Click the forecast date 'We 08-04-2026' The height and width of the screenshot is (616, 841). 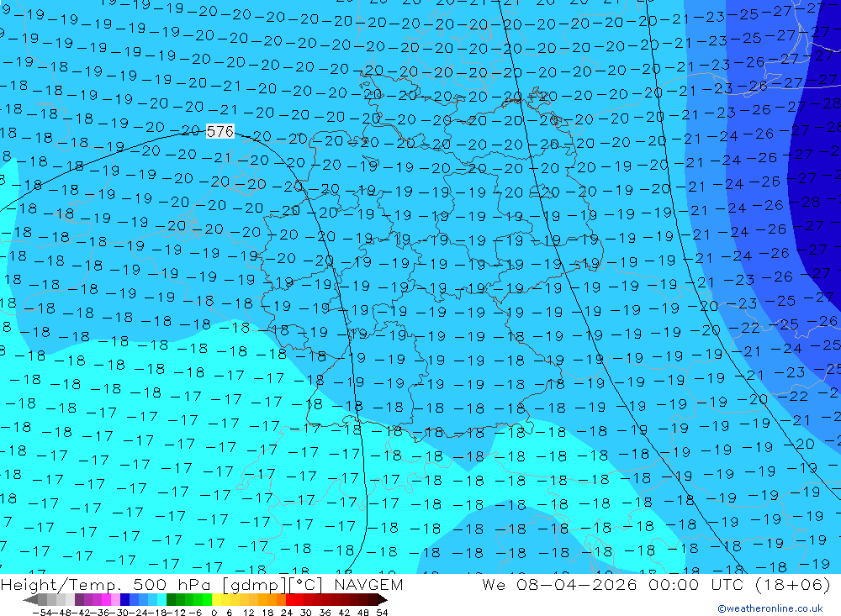(x=559, y=584)
